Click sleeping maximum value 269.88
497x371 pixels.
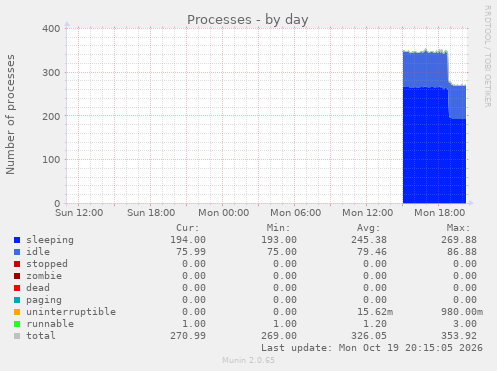click(x=459, y=240)
